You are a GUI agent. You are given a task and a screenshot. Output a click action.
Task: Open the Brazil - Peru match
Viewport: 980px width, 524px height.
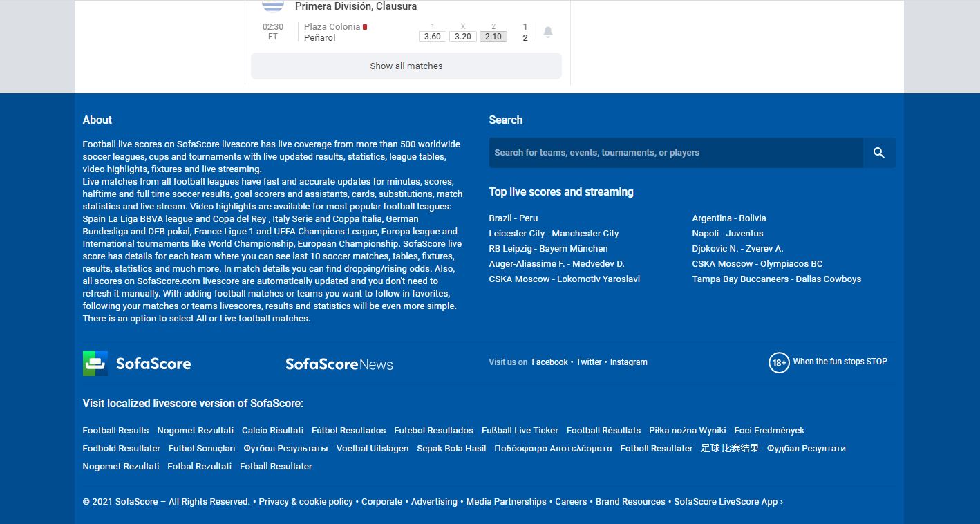(x=513, y=218)
